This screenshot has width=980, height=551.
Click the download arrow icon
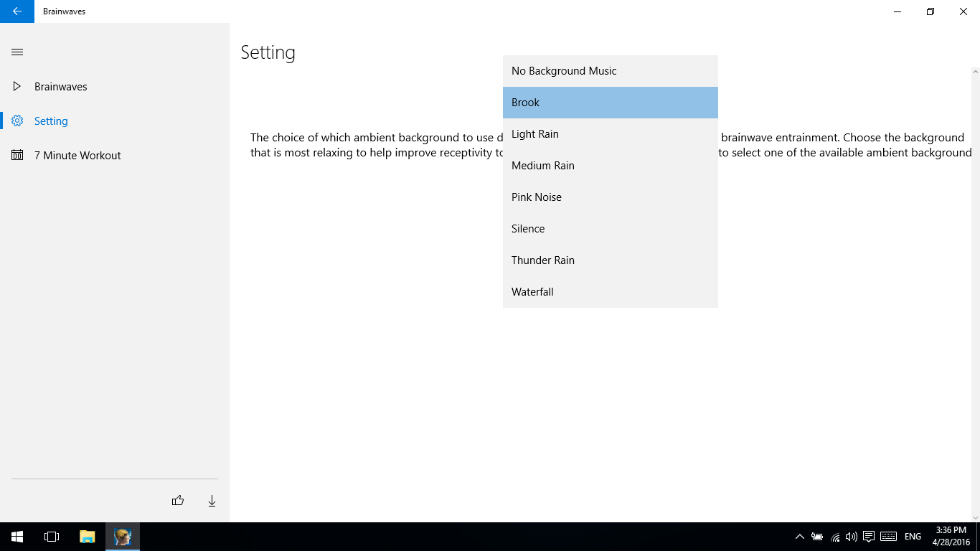[x=212, y=501]
